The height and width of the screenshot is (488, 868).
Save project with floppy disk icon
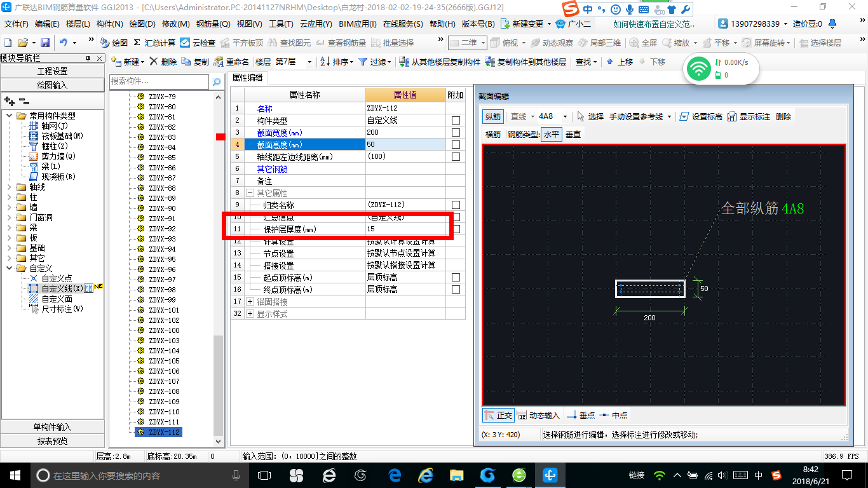pyautogui.click(x=45, y=43)
